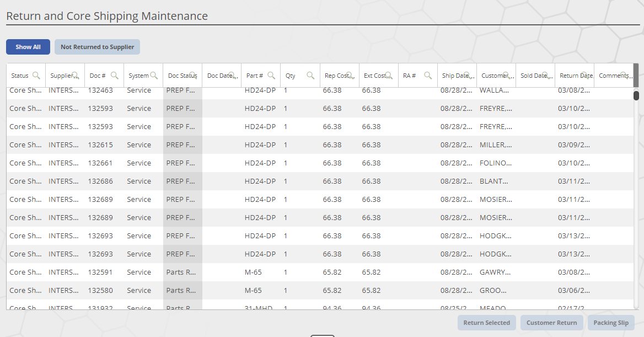Open search icon in Customer column header
The image size is (644, 337).
(506, 75)
